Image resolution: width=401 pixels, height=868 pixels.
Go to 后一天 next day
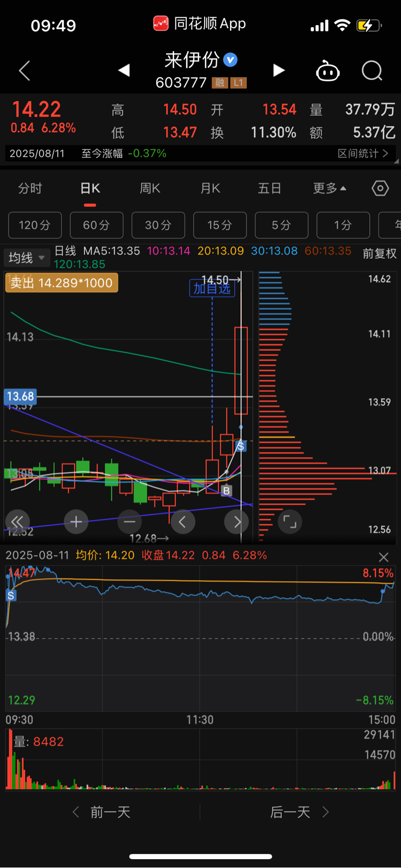coord(299,812)
